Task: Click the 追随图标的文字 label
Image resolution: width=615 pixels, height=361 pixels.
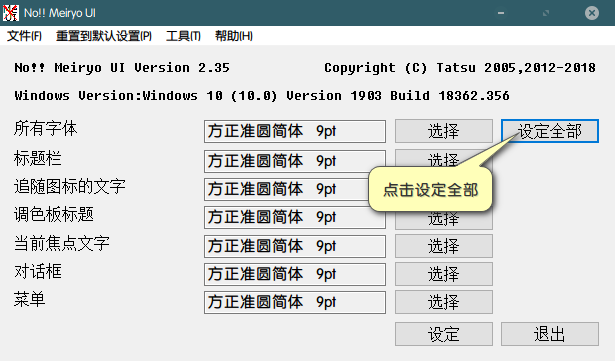Action: pos(70,186)
